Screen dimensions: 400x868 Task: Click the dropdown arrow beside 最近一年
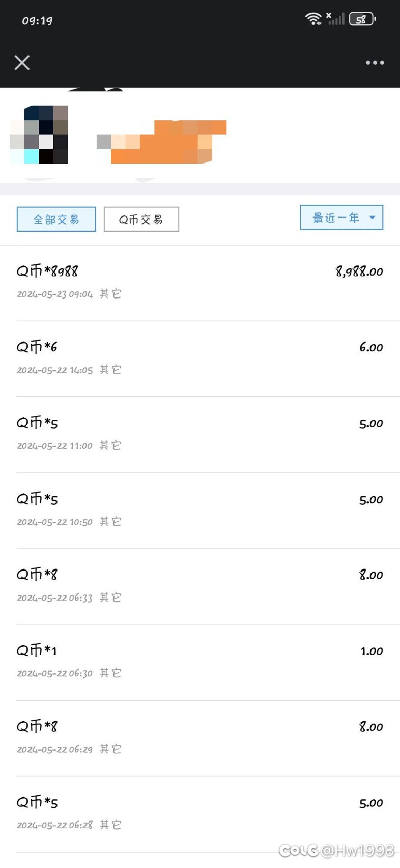(x=372, y=218)
